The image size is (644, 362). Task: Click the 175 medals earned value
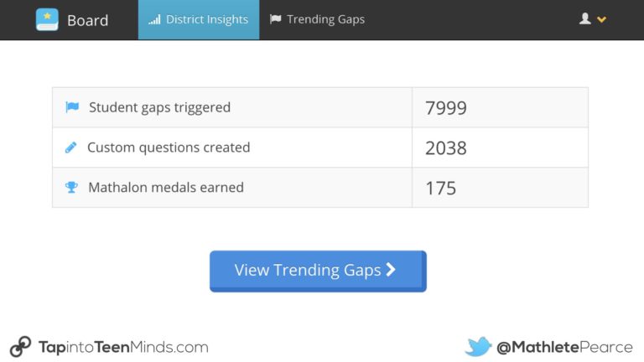click(x=440, y=188)
